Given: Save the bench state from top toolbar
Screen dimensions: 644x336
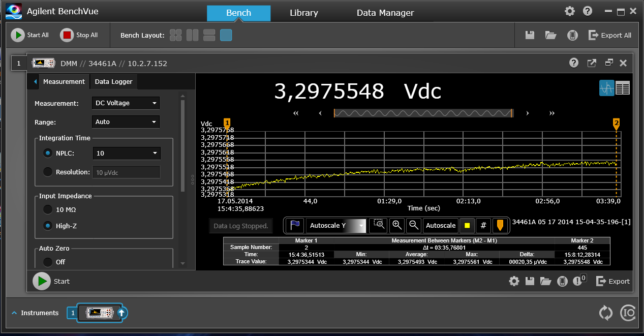Looking at the screenshot, I should click(x=530, y=35).
